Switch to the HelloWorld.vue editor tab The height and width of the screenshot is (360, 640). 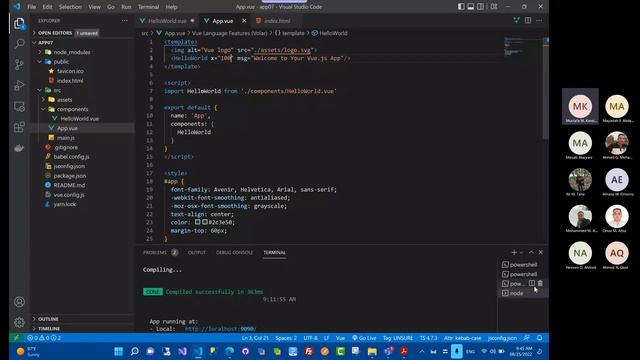(x=167, y=20)
